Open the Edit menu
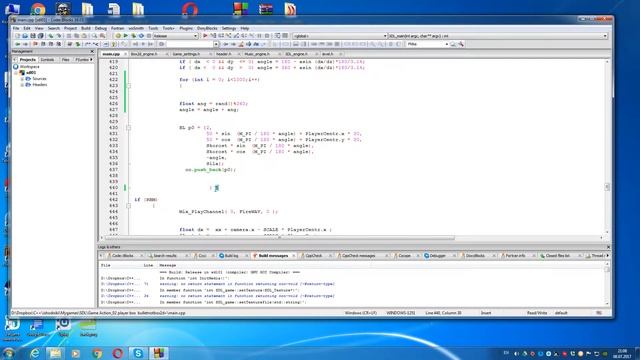The width and height of the screenshot is (640, 360). [27, 28]
